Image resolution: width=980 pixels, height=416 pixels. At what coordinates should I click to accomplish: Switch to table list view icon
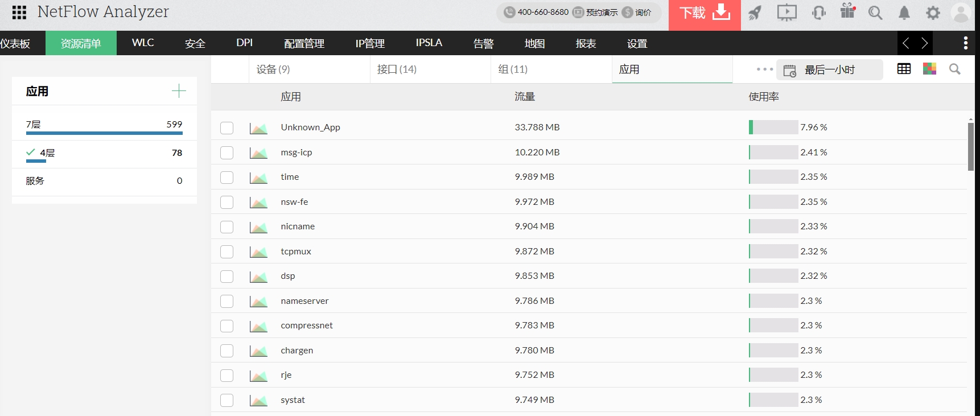[904, 69]
